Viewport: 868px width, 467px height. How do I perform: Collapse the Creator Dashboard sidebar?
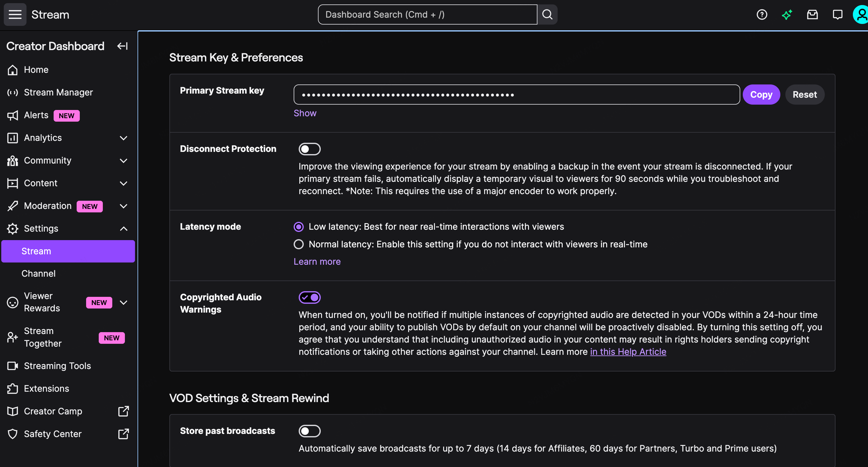pos(122,46)
